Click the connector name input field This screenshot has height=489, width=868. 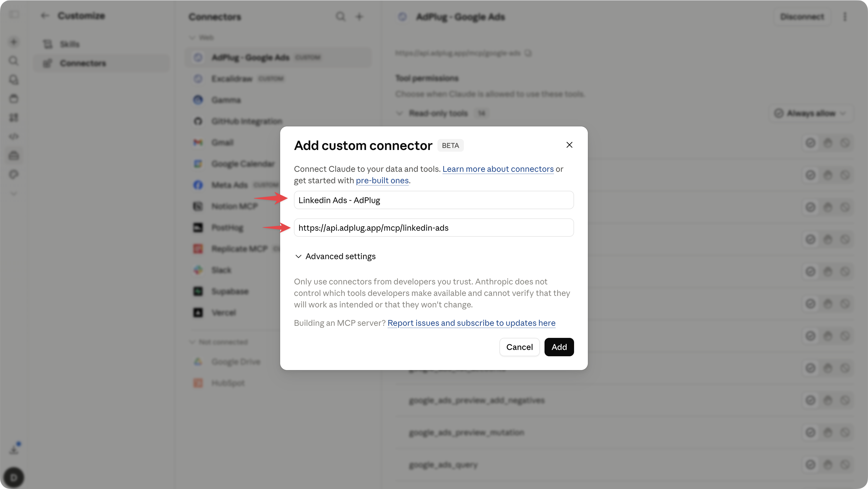point(434,200)
